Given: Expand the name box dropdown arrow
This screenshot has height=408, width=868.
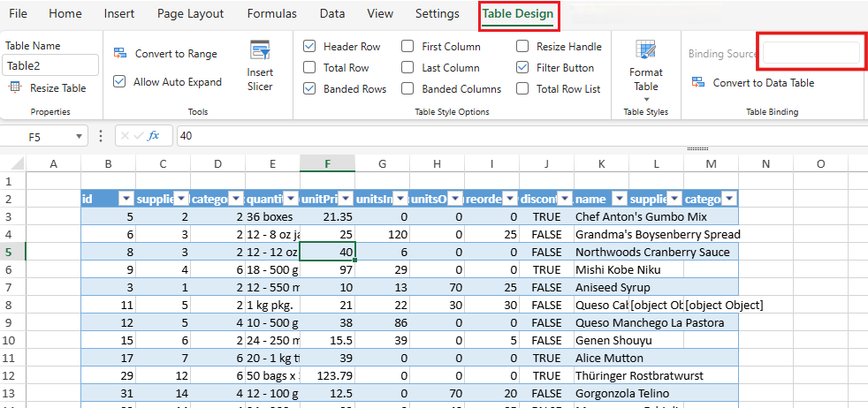Looking at the screenshot, I should (x=79, y=136).
